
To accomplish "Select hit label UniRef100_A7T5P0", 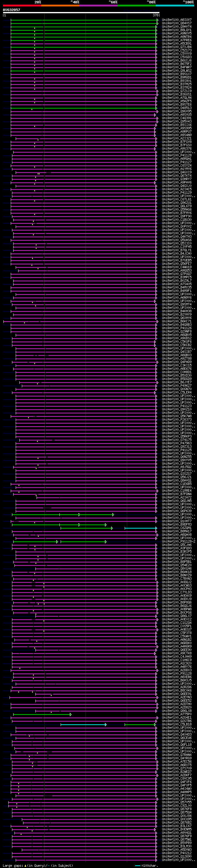I will (177, 714).
